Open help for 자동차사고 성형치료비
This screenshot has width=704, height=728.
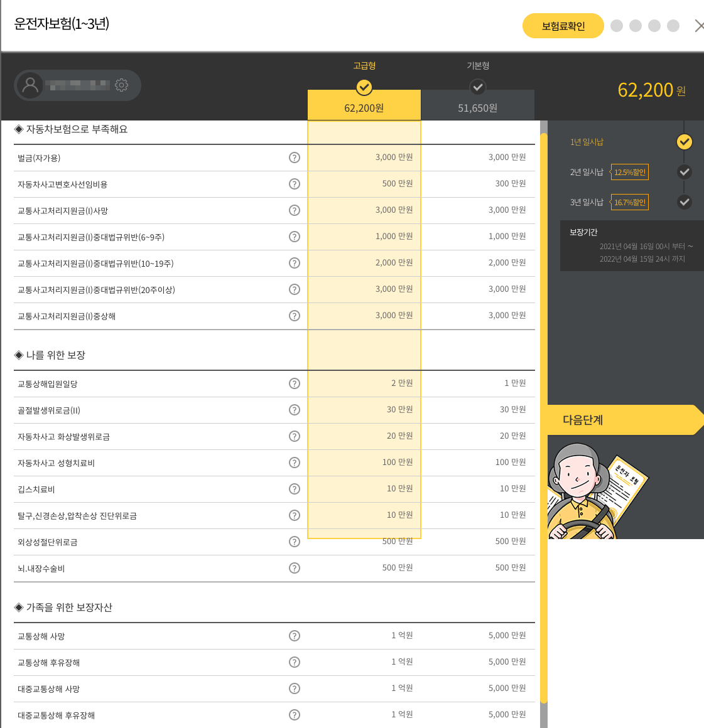(294, 463)
